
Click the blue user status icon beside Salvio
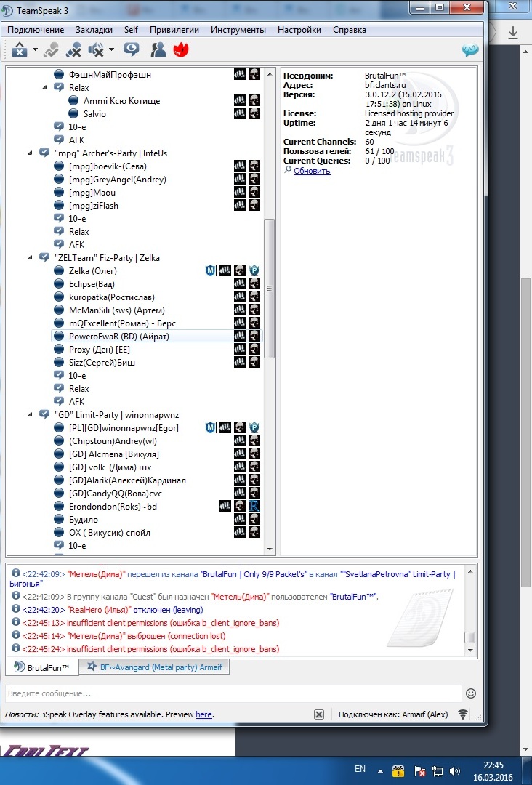click(x=73, y=113)
